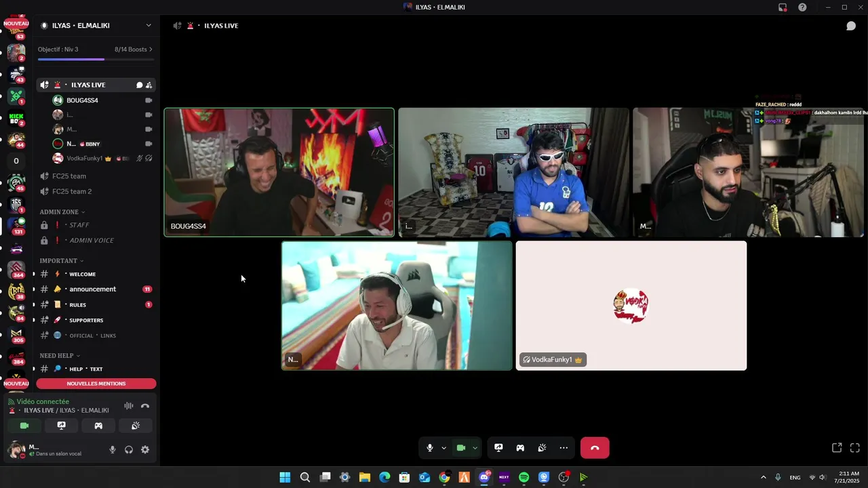Open soundboard in bottom call bar
This screenshot has width=868, height=488.
point(542,448)
